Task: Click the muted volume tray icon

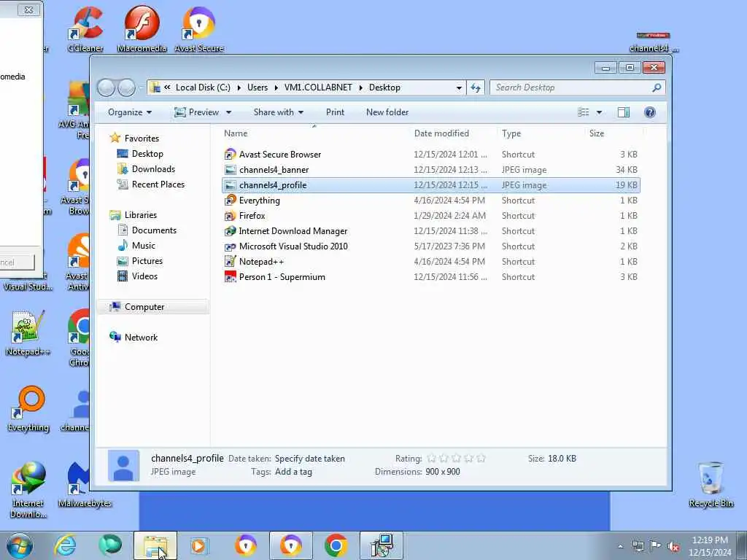Action: [673, 547]
